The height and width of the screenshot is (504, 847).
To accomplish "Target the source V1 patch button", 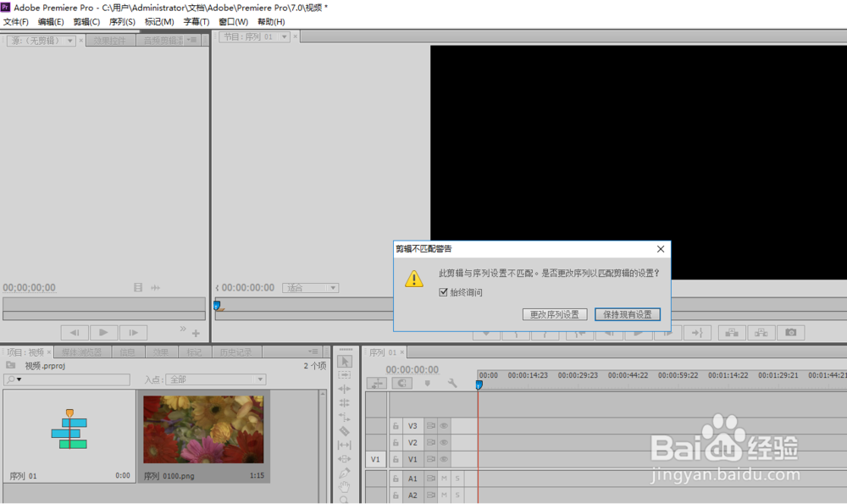I will [375, 459].
